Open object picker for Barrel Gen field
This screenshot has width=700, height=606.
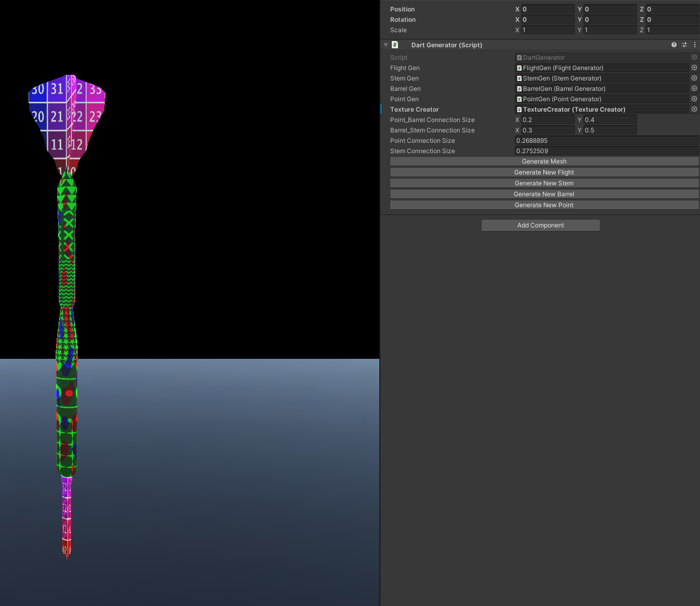(x=694, y=89)
